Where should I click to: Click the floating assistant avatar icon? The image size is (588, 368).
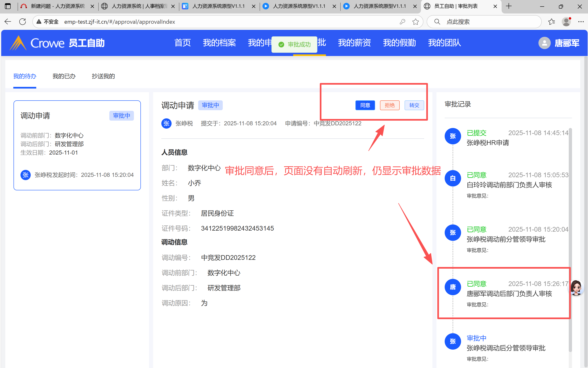tap(576, 287)
